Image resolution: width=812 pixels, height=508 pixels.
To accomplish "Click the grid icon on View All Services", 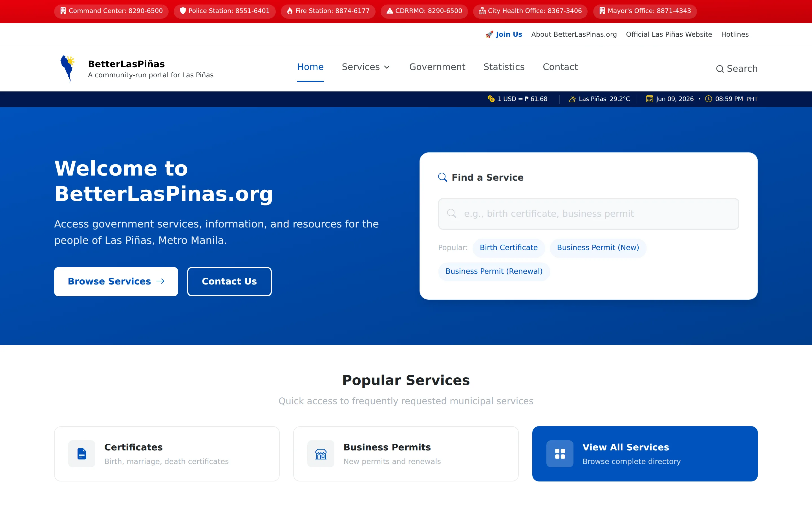I will [560, 454].
